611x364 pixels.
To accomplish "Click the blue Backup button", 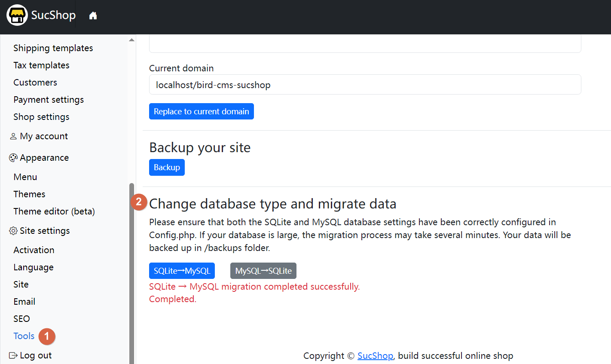I will [x=167, y=167].
